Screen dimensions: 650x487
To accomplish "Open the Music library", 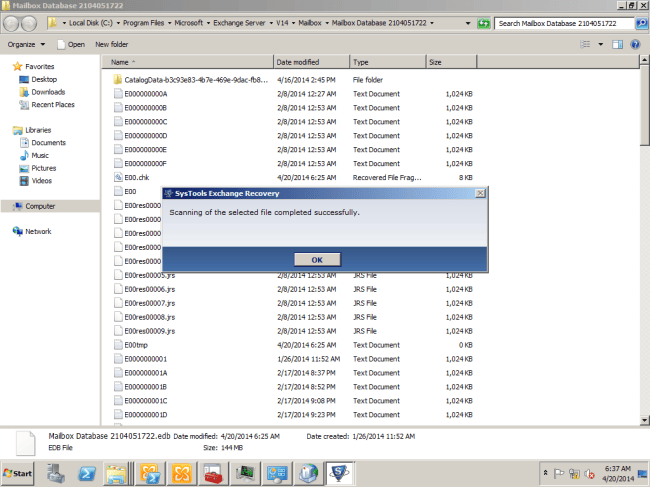I will pos(40,155).
